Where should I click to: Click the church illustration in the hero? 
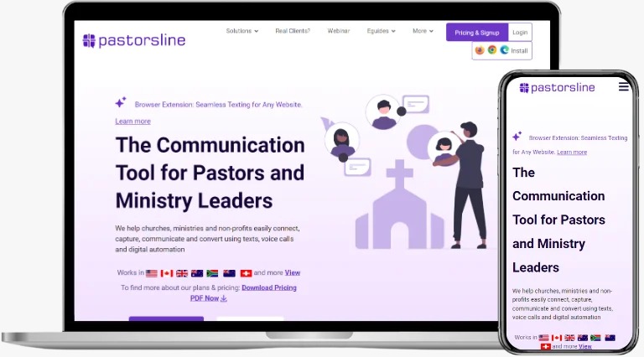tap(398, 206)
